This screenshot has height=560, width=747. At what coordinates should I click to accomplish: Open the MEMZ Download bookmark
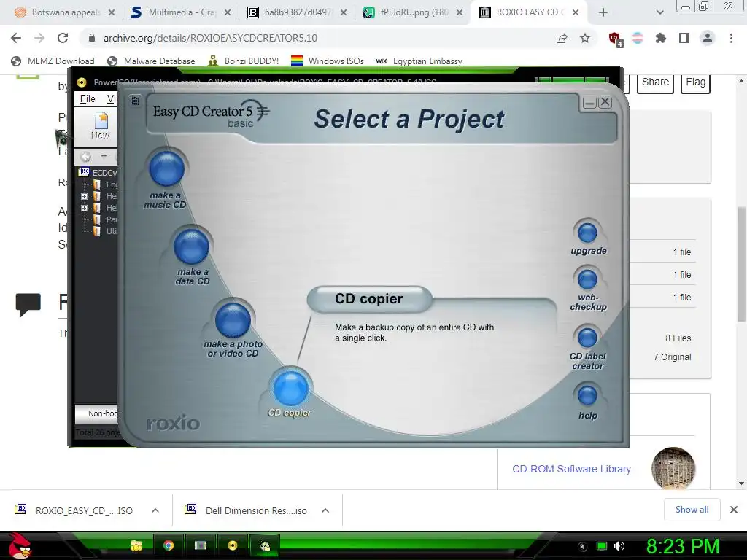(x=53, y=61)
